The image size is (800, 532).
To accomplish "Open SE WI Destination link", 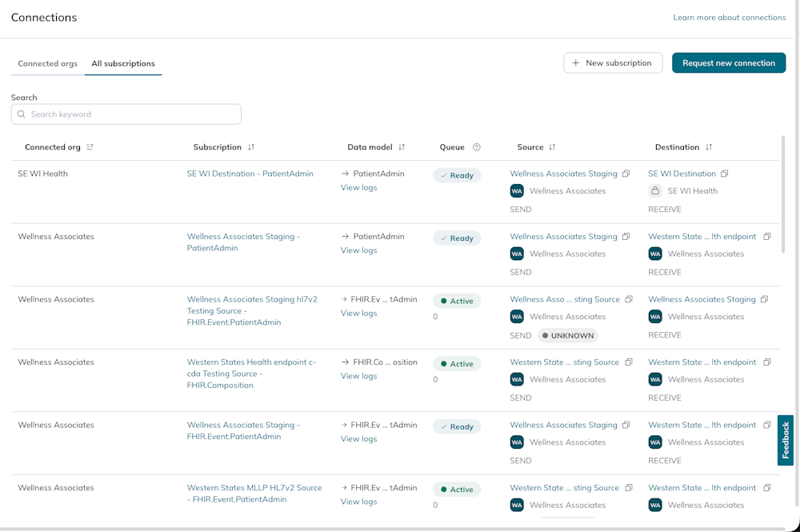I will 682,174.
